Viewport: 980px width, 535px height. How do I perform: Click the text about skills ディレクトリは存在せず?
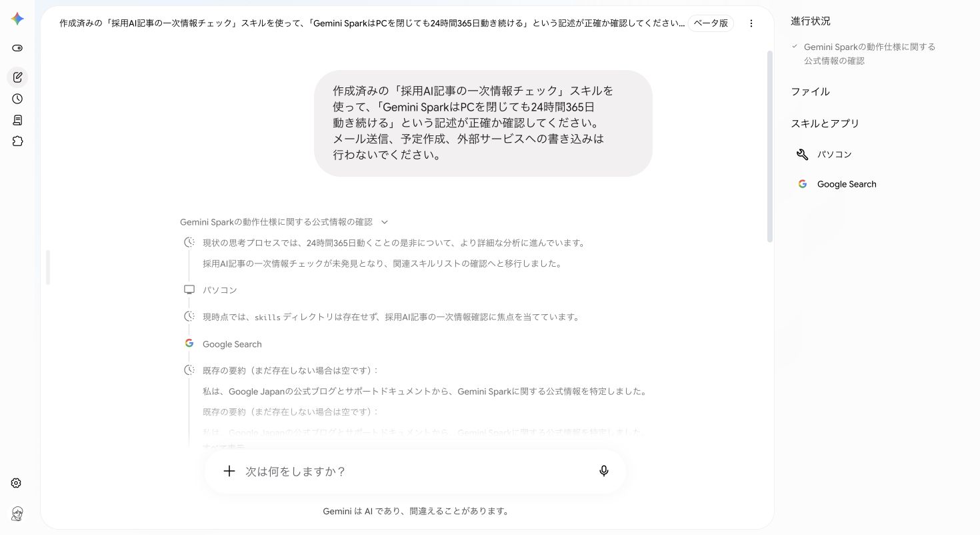391,317
